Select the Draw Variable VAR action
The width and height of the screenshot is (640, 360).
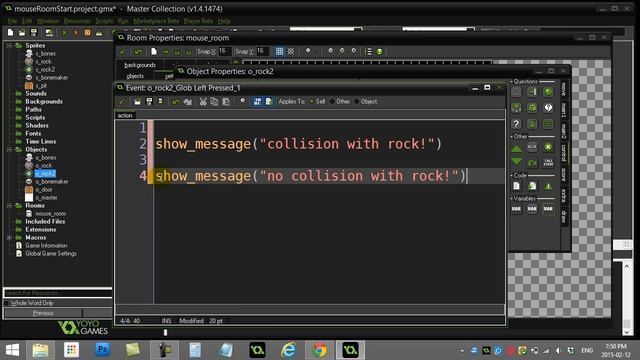[548, 209]
